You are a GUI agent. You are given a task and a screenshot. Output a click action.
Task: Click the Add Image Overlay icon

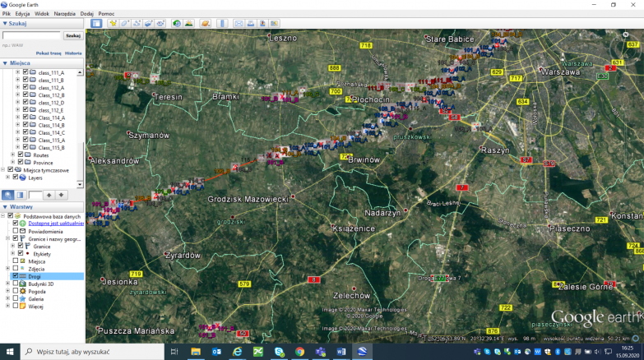149,23
